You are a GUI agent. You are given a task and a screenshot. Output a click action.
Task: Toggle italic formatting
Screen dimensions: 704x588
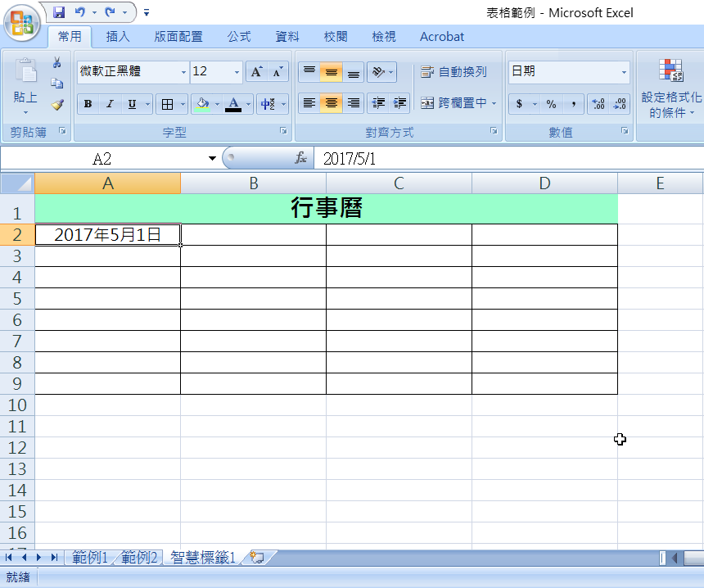tap(110, 103)
